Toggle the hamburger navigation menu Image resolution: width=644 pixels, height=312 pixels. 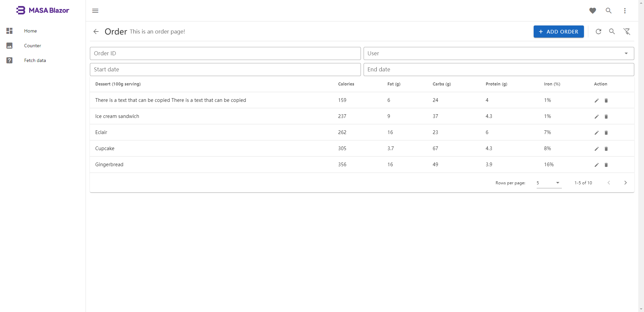pyautogui.click(x=95, y=11)
